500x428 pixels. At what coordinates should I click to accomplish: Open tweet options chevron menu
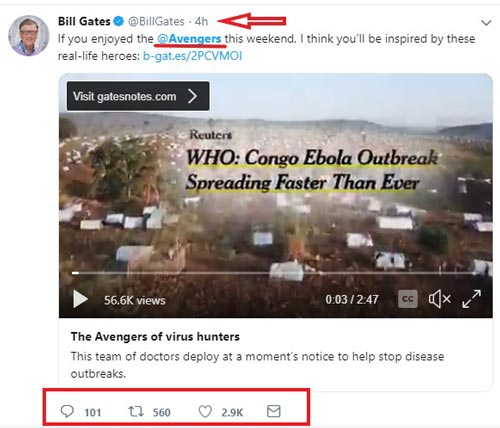[486, 23]
